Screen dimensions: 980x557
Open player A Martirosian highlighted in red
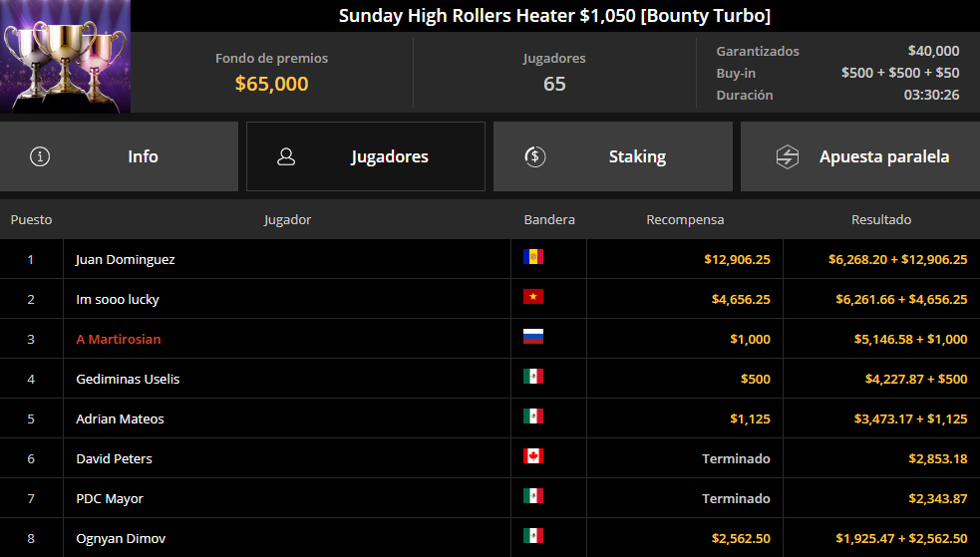pyautogui.click(x=118, y=339)
